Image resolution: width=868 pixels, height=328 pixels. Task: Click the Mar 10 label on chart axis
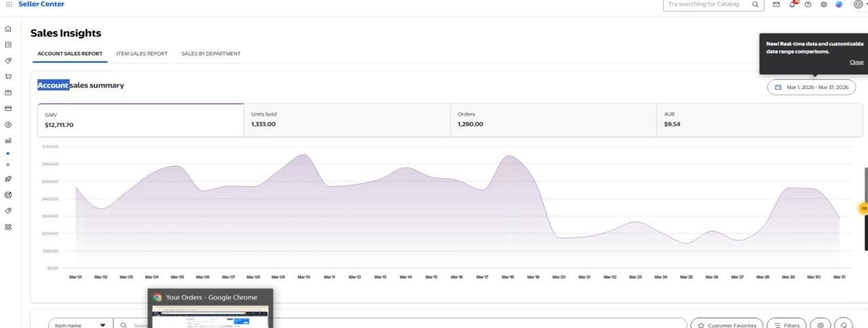(303, 276)
